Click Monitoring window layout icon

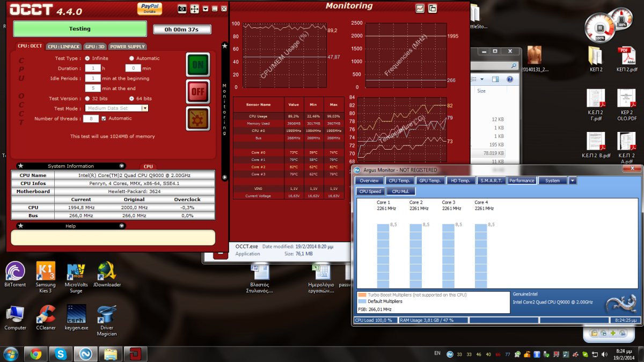coord(432,8)
